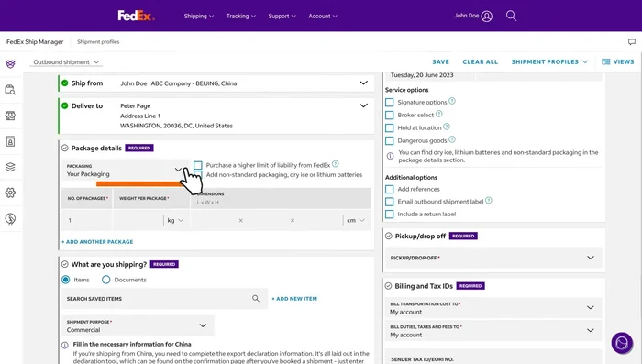Click Add Another Package link
The height and width of the screenshot is (364, 642).
[97, 242]
